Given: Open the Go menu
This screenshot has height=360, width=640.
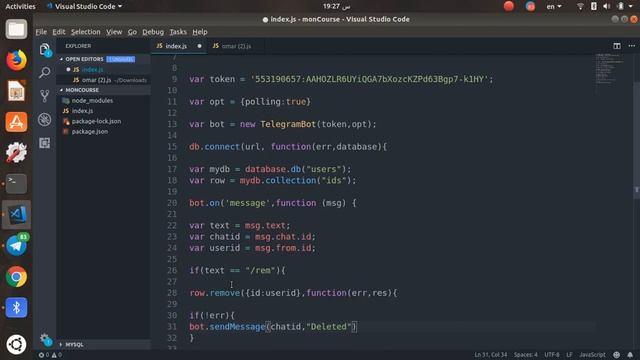Looking at the screenshot, I should click(x=132, y=32).
